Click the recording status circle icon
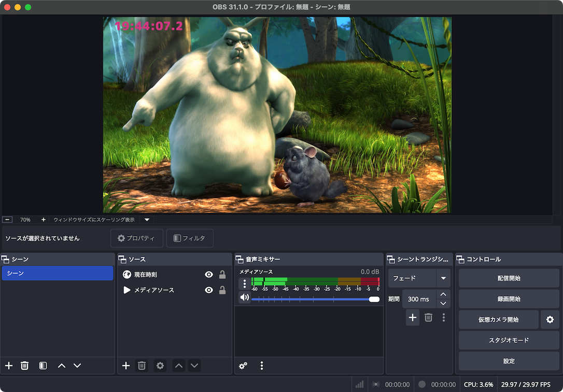Image resolution: width=563 pixels, height=392 pixels. click(422, 384)
